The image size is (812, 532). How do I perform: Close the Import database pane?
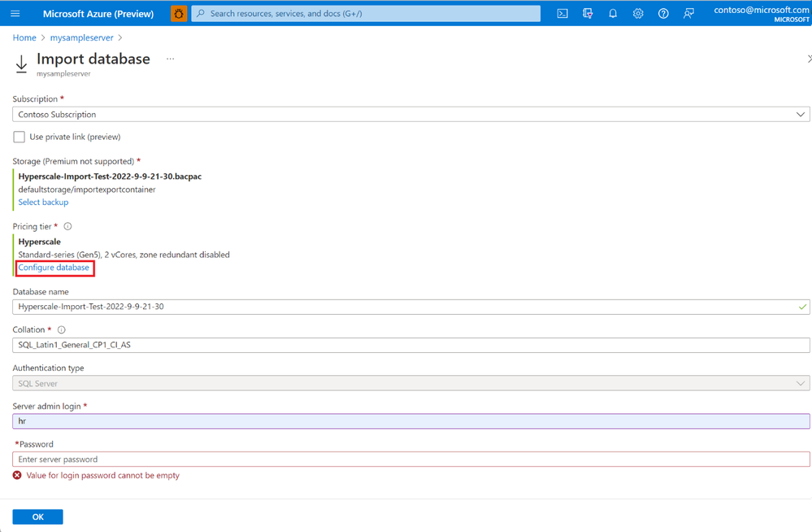pos(810,59)
